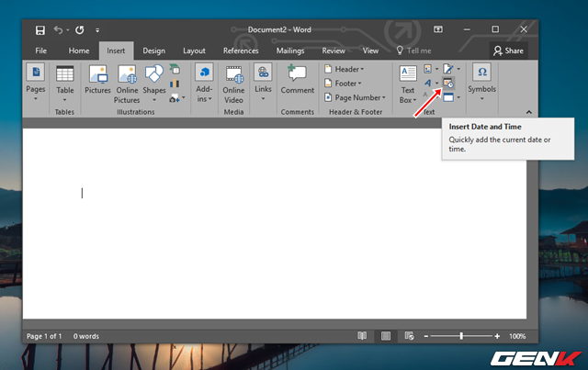Open the Shapes gallery
The width and height of the screenshot is (588, 370).
154,84
